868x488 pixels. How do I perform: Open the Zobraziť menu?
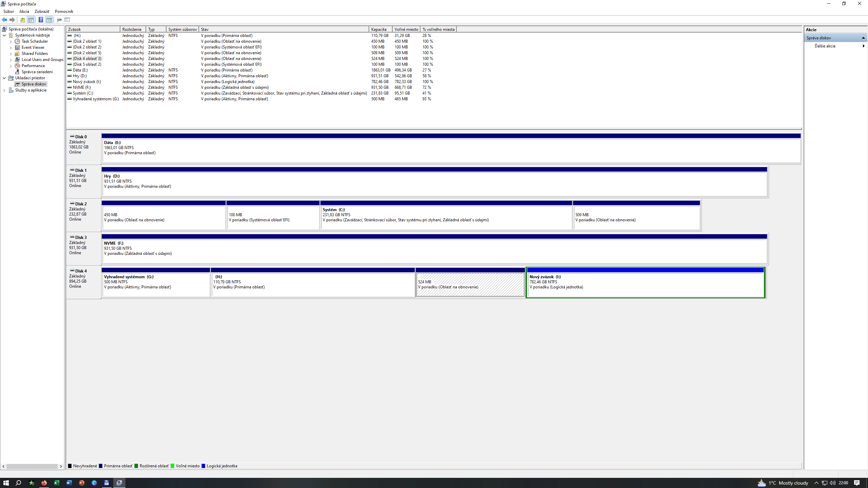[42, 12]
